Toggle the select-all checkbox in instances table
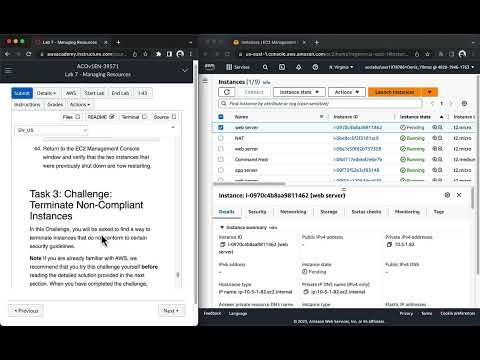 click(x=221, y=117)
